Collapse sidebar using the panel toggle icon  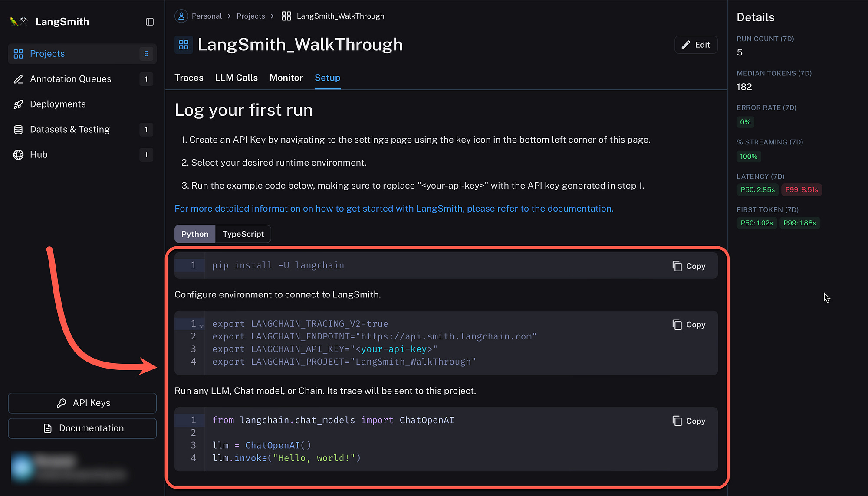coord(150,22)
